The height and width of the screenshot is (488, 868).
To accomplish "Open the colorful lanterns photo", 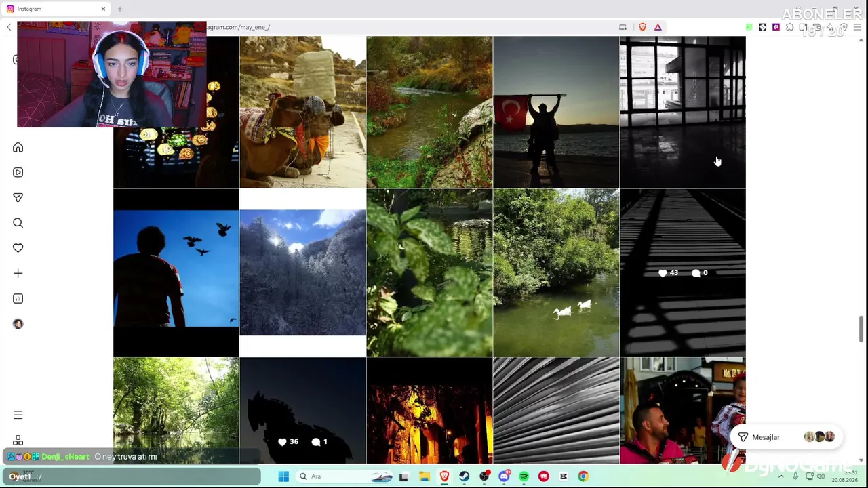I will tap(176, 157).
